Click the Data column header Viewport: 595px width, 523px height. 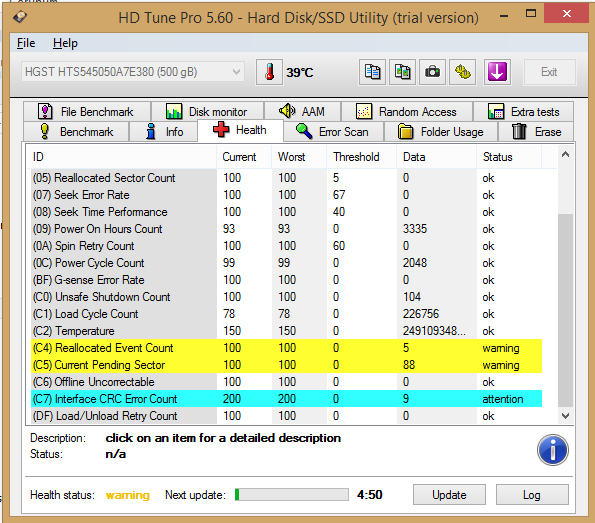(437, 157)
